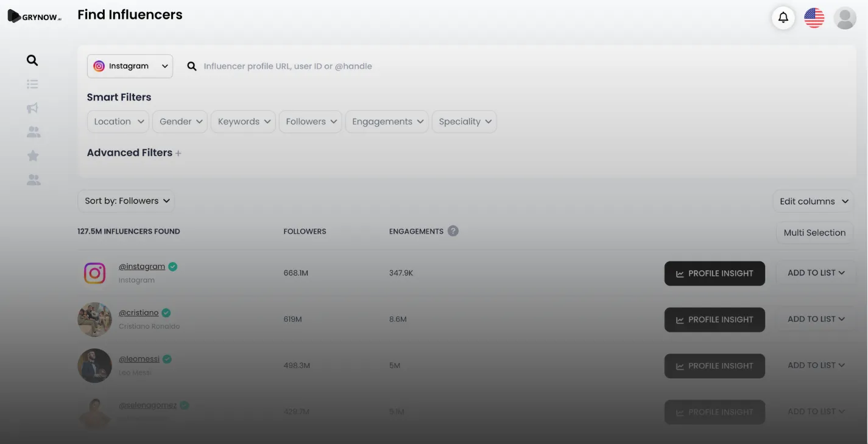
Task: Open the user profile avatar icon
Action: point(845,18)
